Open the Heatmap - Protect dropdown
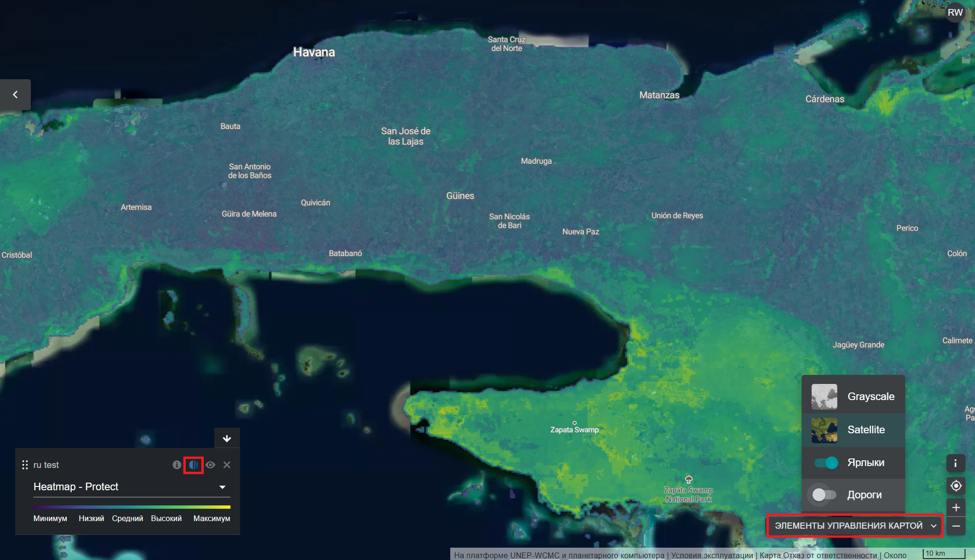975x560 pixels. click(x=129, y=487)
